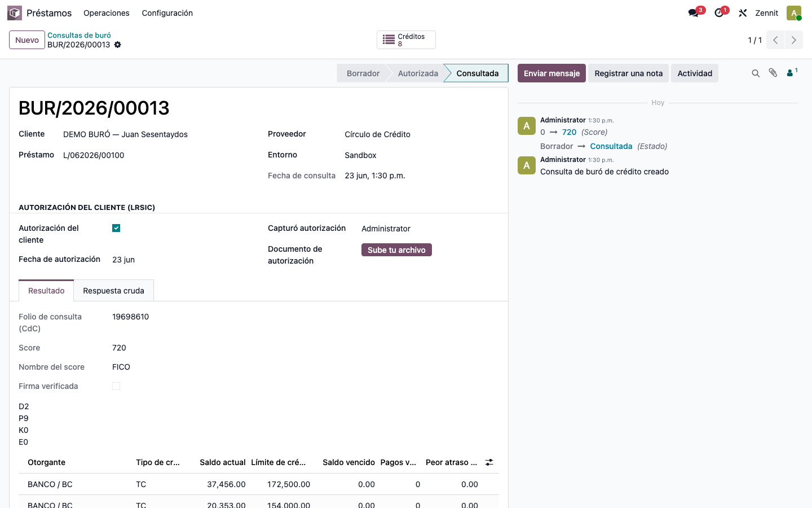Show followers of this record

pyautogui.click(x=792, y=72)
